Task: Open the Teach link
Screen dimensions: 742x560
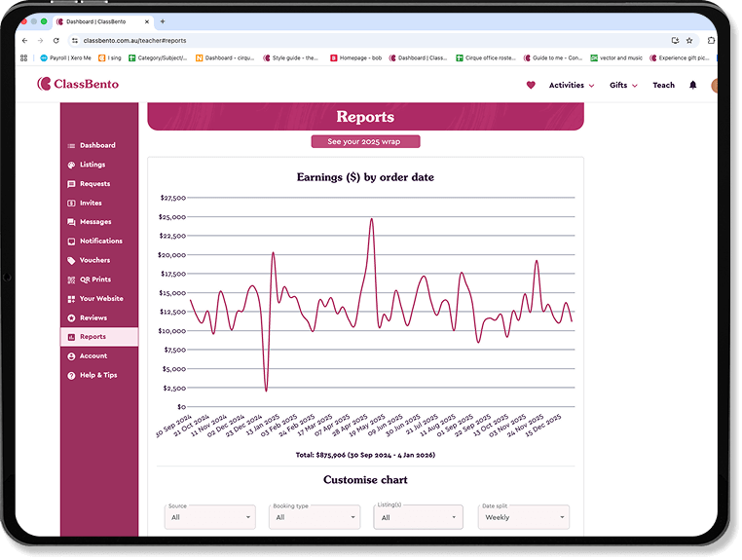Action: 663,85
